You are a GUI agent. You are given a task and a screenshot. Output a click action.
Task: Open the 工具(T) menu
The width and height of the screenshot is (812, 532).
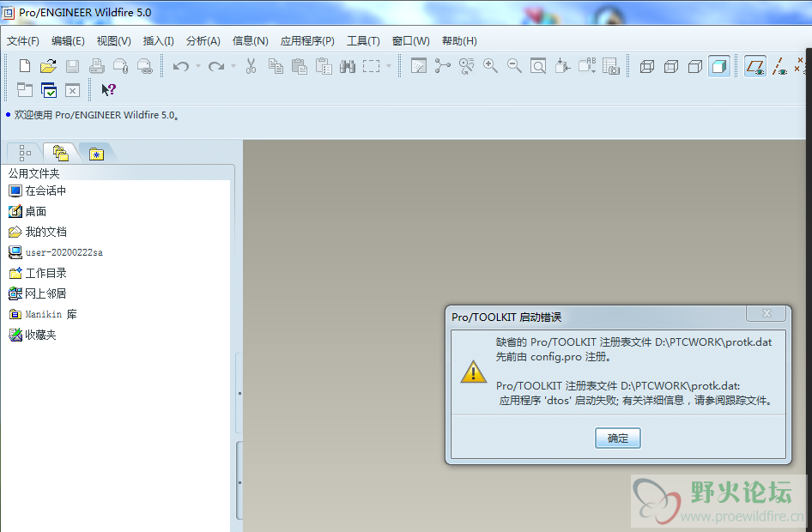(363, 41)
